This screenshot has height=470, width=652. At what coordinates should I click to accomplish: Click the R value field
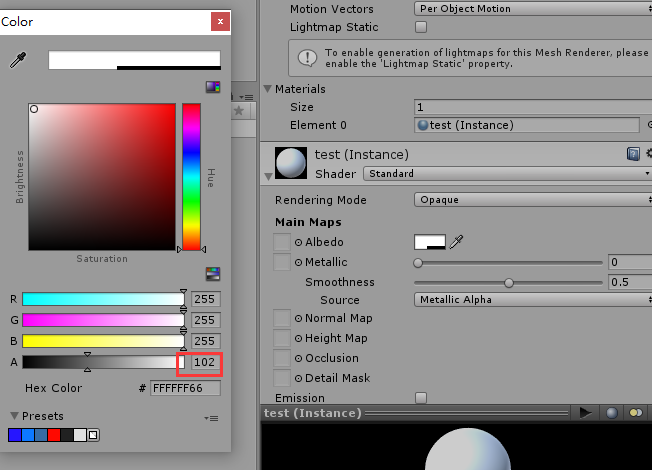[x=206, y=299]
